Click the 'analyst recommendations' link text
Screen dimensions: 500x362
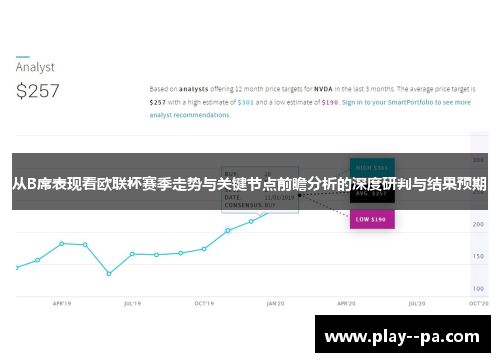190,115
